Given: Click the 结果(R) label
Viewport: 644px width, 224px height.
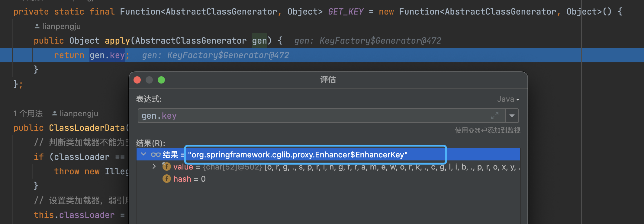Looking at the screenshot, I should coord(151,143).
